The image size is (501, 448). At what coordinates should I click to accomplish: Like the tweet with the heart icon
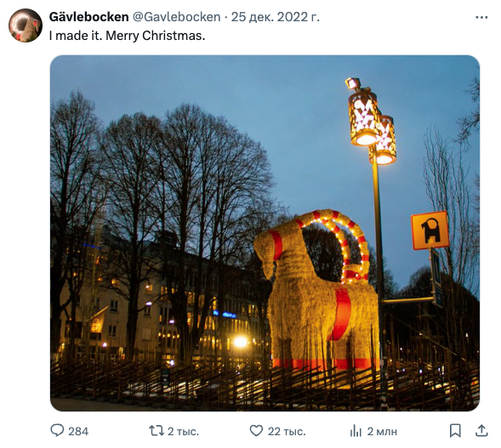tap(256, 431)
